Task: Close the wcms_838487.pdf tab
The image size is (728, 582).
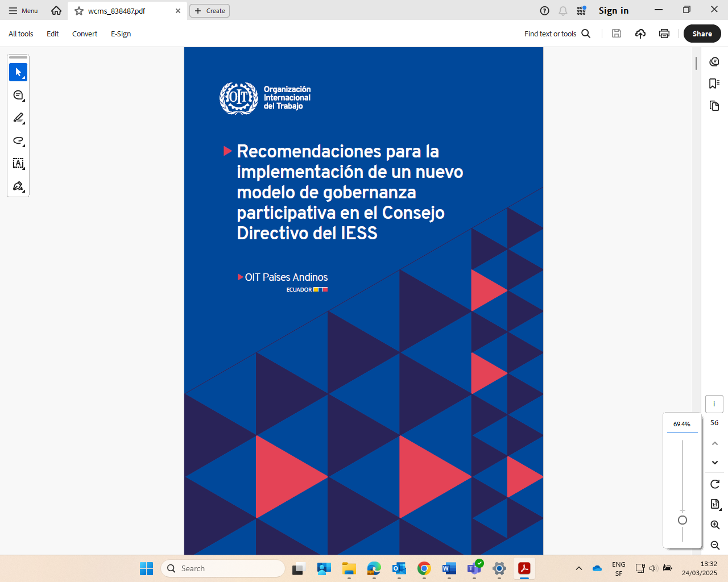Action: click(178, 11)
